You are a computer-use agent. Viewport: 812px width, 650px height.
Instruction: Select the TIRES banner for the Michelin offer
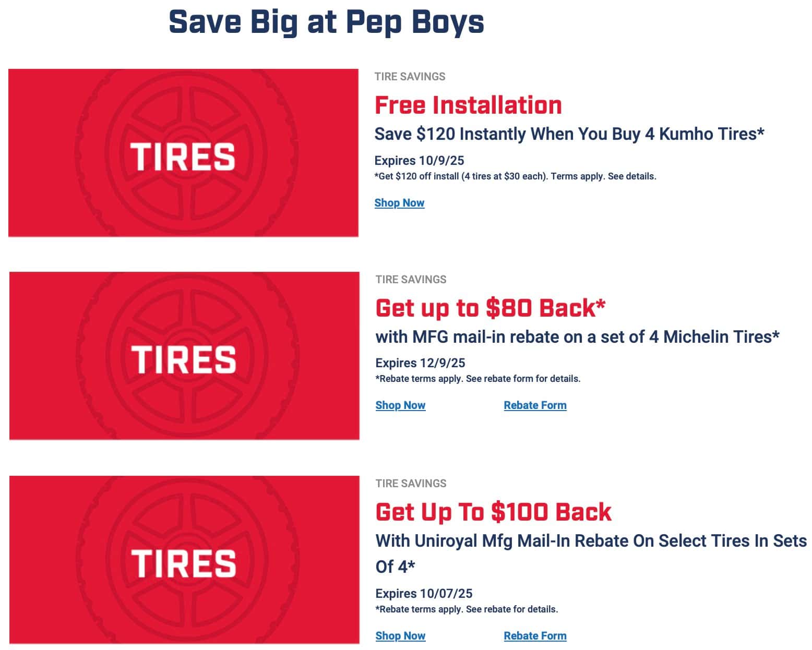[184, 356]
